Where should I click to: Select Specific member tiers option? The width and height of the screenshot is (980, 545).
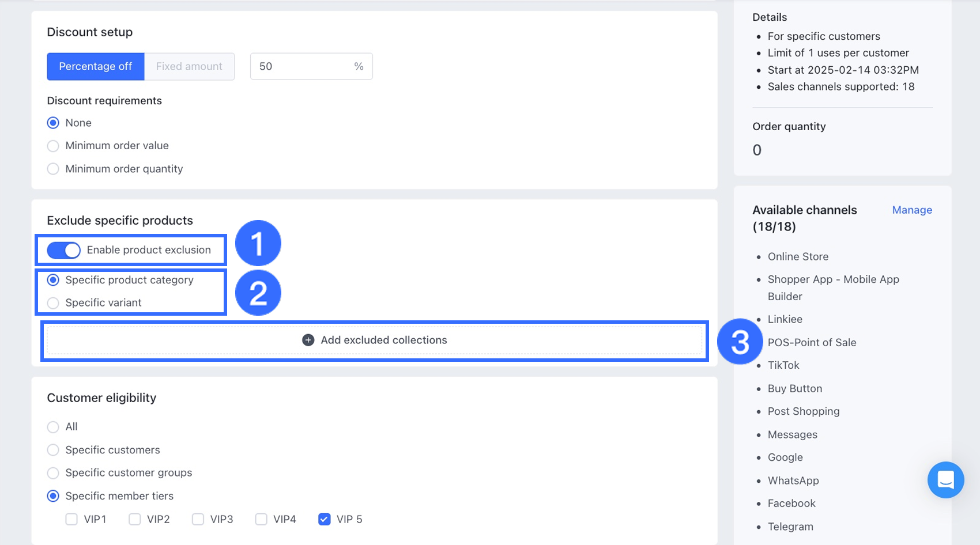pos(53,496)
